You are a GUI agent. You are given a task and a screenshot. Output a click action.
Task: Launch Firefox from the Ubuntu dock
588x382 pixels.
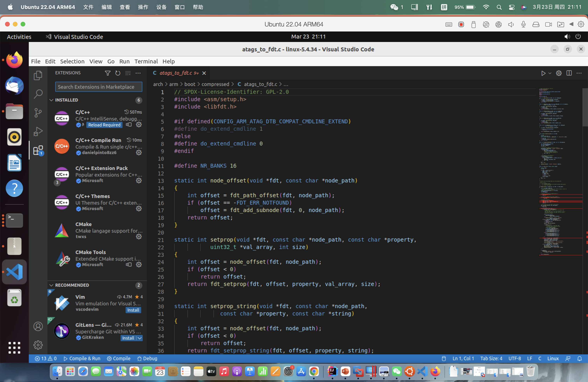[14, 60]
